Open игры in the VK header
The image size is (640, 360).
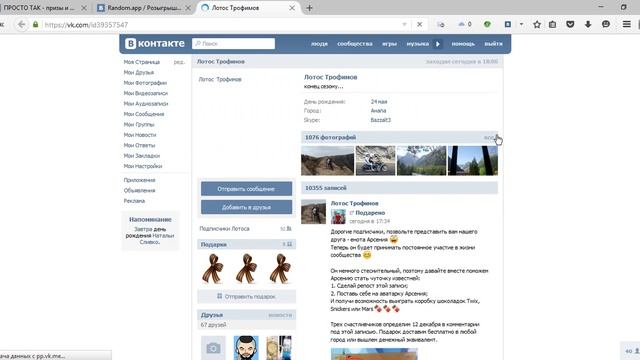389,44
